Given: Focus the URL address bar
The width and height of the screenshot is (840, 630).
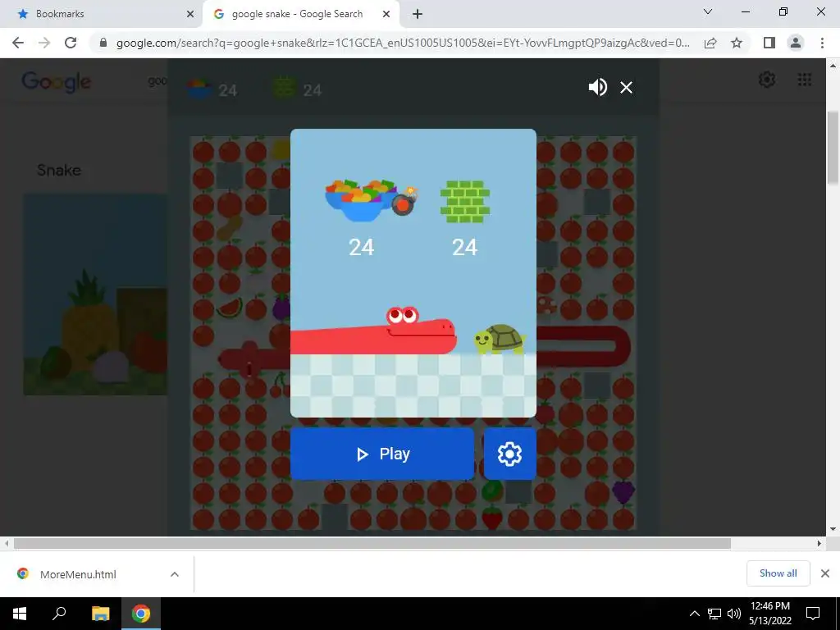Looking at the screenshot, I should pos(403,43).
